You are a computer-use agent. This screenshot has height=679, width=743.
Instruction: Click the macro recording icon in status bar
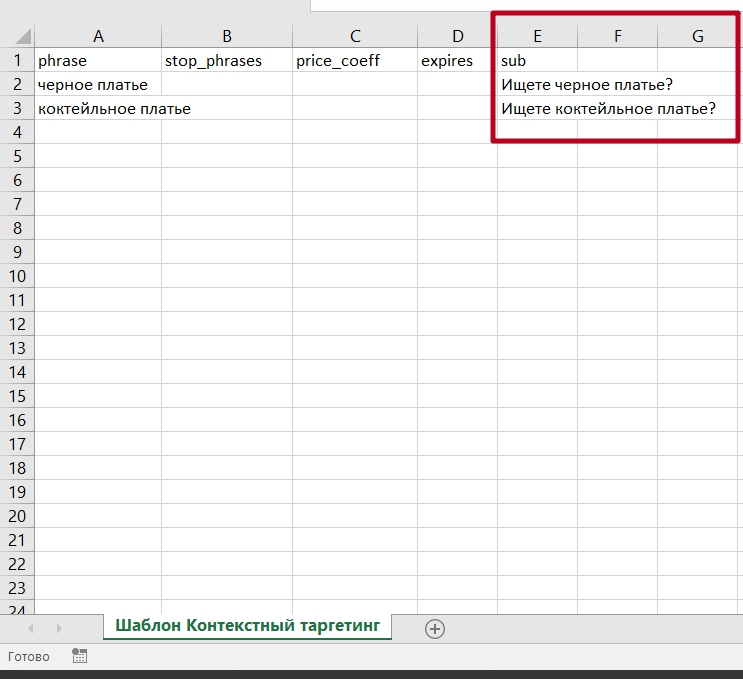[80, 656]
